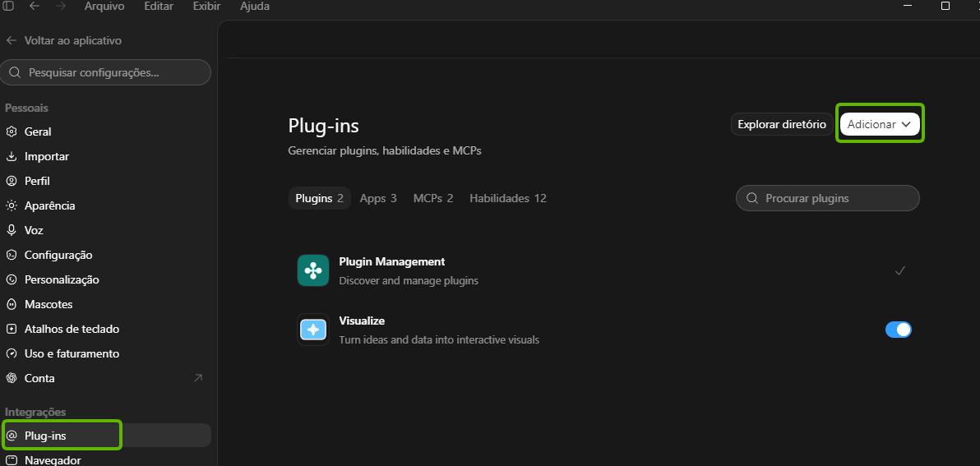980x466 pixels.
Task: Open the Plugin Management title text
Action: [392, 261]
